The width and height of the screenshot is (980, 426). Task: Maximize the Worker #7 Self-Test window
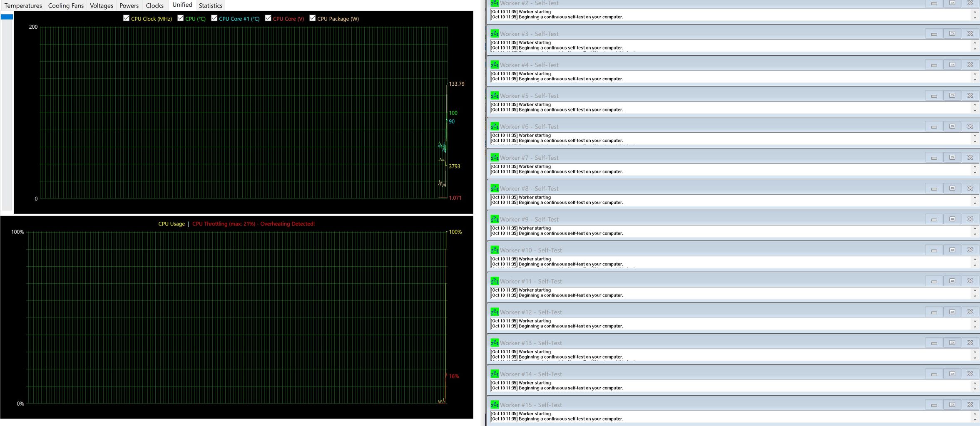[952, 157]
